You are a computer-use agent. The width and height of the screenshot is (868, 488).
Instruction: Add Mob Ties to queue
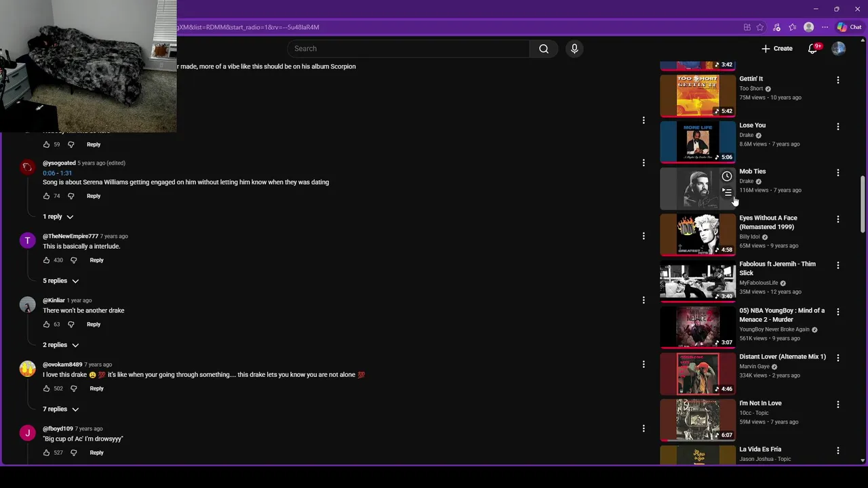[726, 192]
